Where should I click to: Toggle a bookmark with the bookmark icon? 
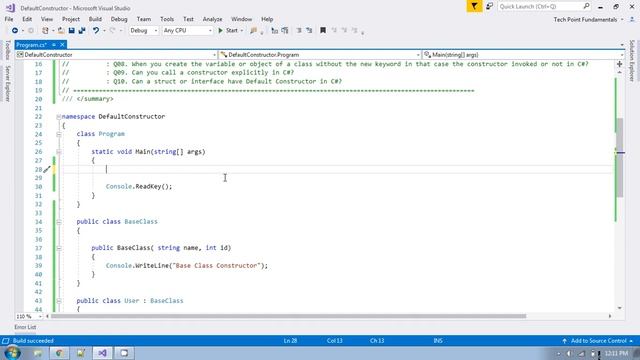point(323,31)
